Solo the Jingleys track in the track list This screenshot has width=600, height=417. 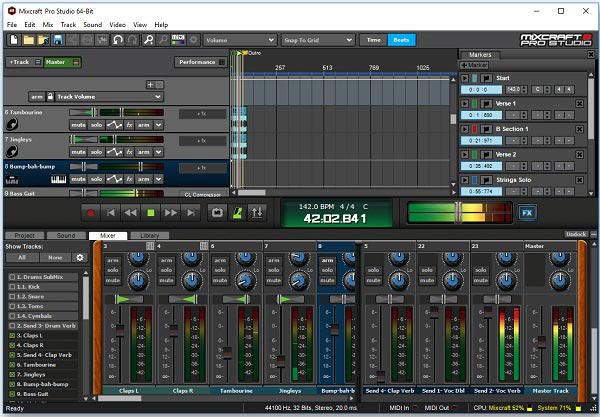point(96,152)
